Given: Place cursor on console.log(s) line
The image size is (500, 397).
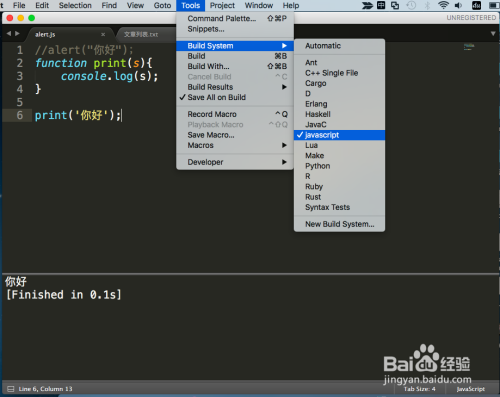Looking at the screenshot, I should (109, 76).
